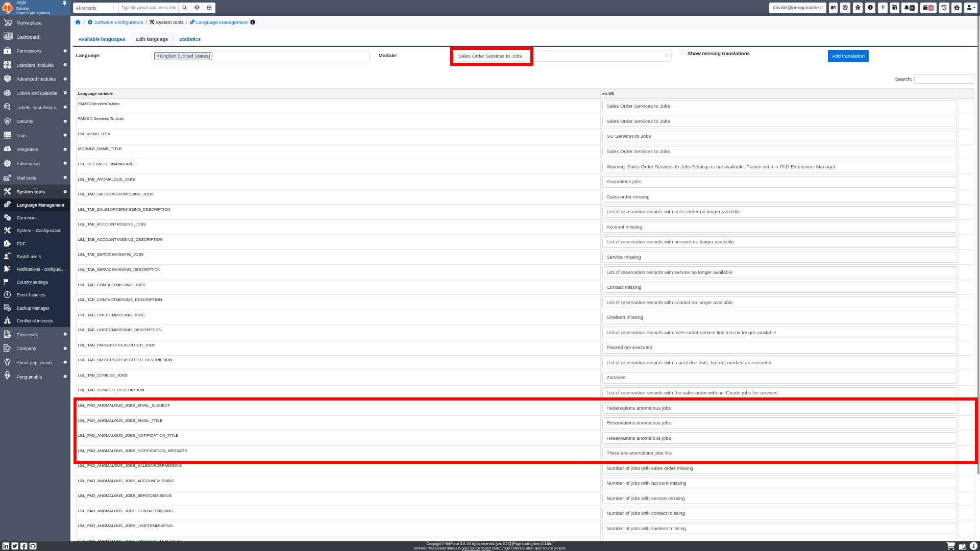The height and width of the screenshot is (551, 980).
Task: Click the global search magnifier button
Action: tap(185, 8)
